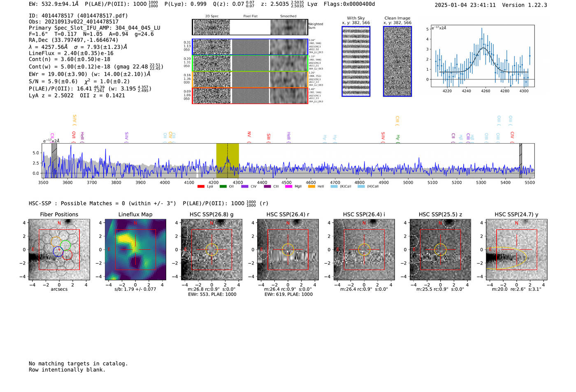
Task: Click the yellow highlighted emission line region
Action: coord(228,160)
